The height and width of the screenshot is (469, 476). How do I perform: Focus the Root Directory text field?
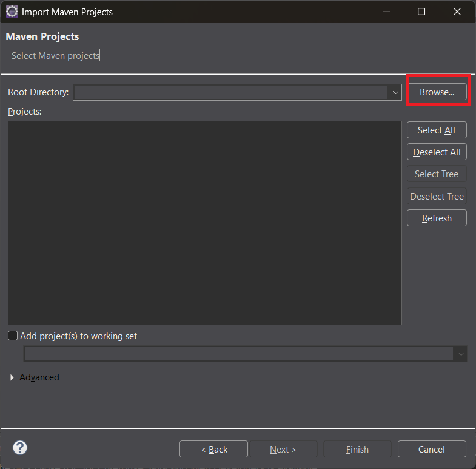pyautogui.click(x=230, y=92)
